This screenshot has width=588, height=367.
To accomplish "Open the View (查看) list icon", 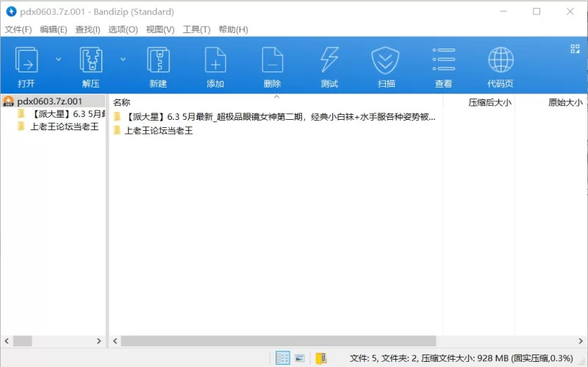I will point(444,60).
